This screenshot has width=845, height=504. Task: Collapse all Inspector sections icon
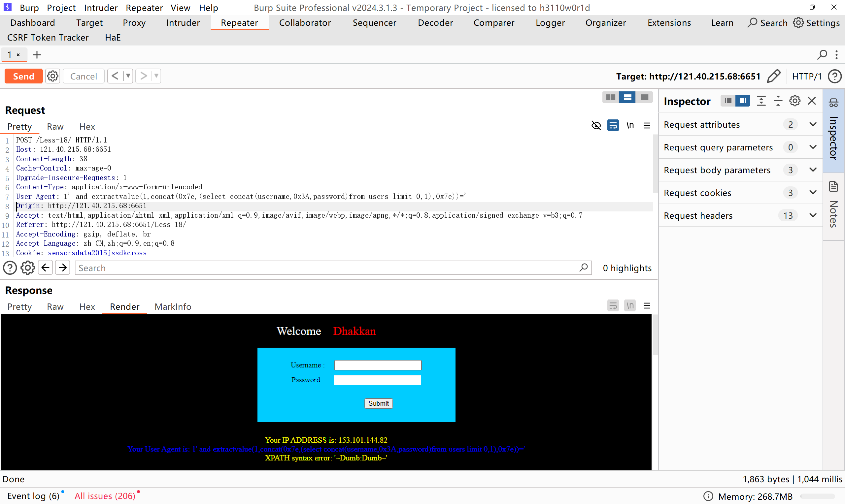tap(778, 101)
